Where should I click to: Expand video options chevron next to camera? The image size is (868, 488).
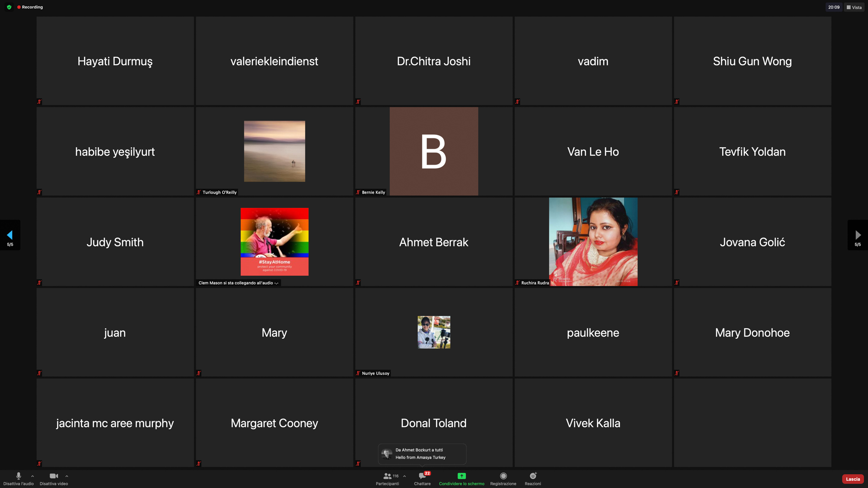point(67,476)
